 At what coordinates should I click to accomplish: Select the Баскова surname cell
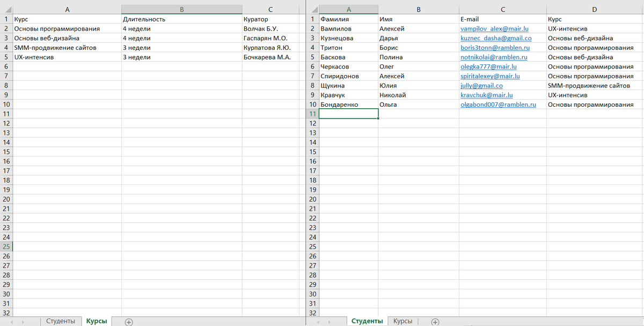349,57
